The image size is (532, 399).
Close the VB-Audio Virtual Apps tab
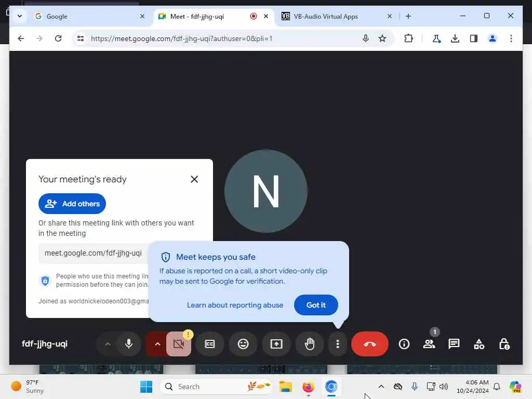[x=390, y=16]
